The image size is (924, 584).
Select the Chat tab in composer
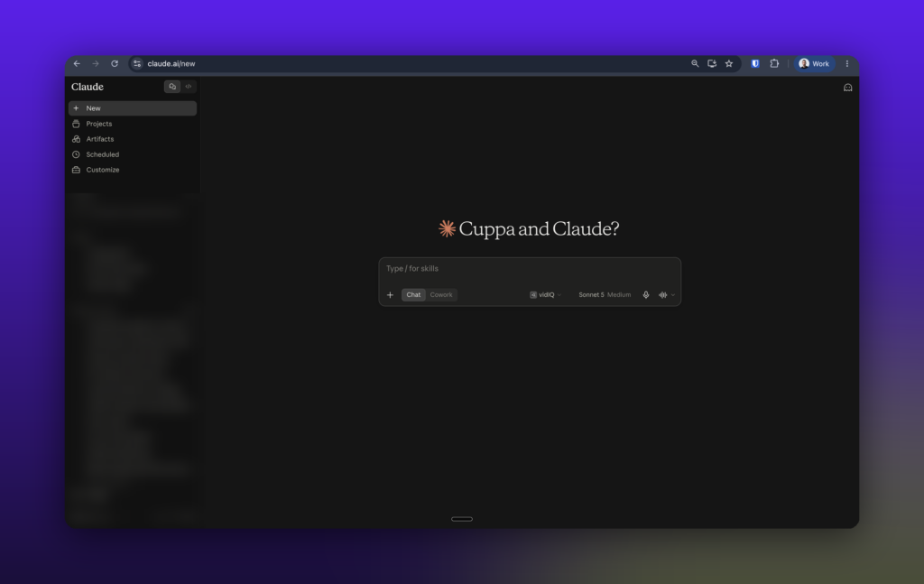tap(413, 294)
